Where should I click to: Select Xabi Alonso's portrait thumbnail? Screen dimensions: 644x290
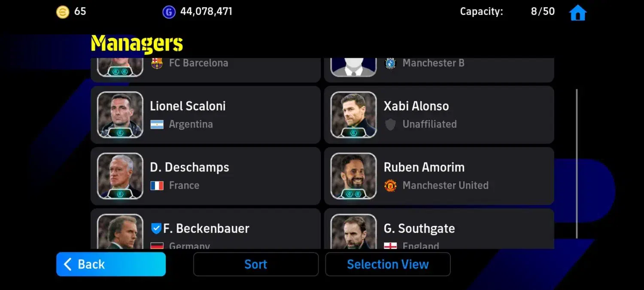[354, 115]
